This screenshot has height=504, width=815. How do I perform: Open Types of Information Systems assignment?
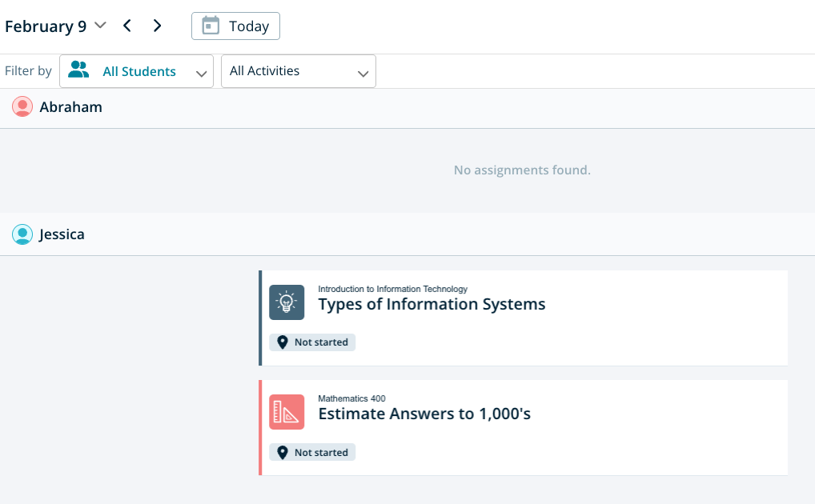coord(432,305)
